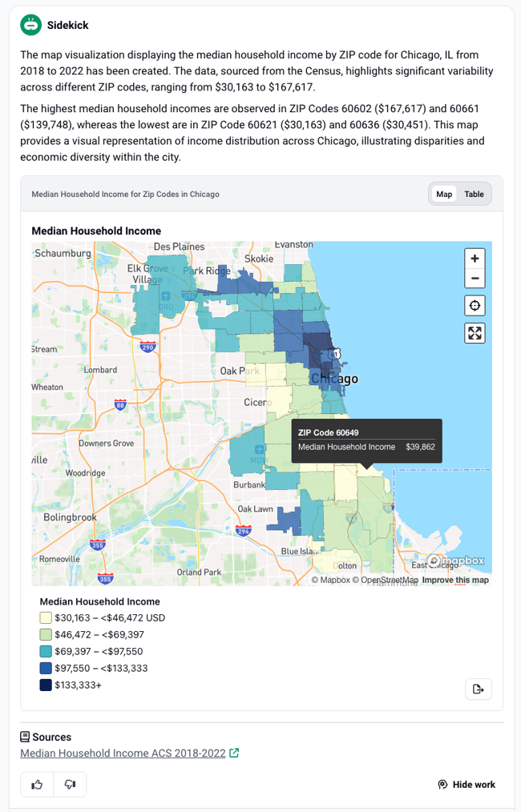The height and width of the screenshot is (812, 521).
Task: Give thumbs down feedback
Action: point(70,785)
